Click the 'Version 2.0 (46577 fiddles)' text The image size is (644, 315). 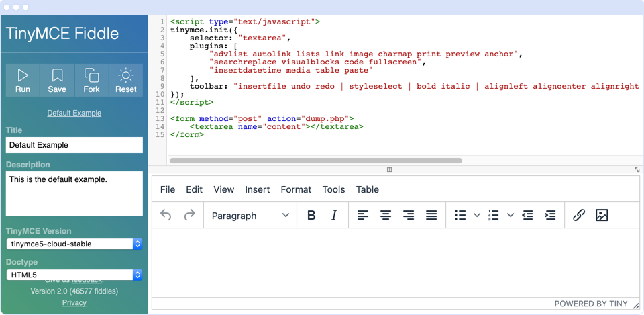[74, 291]
